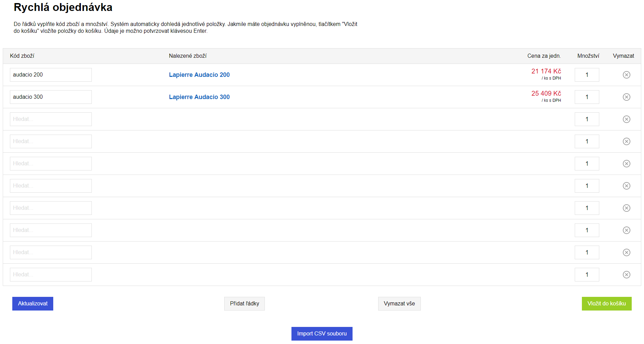The image size is (644, 344).
Task: Click the Rychlá objednávka heading
Action: tap(63, 7)
